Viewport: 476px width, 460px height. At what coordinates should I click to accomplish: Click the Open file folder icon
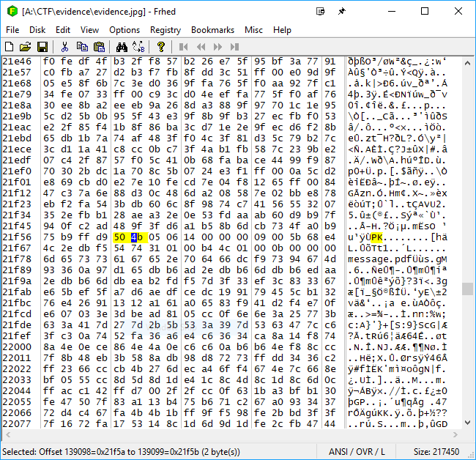tap(26, 47)
